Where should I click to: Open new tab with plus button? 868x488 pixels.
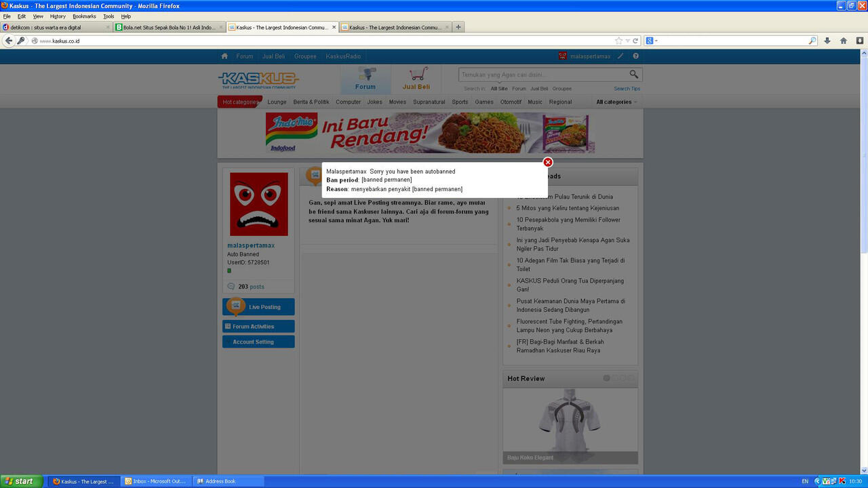458,27
